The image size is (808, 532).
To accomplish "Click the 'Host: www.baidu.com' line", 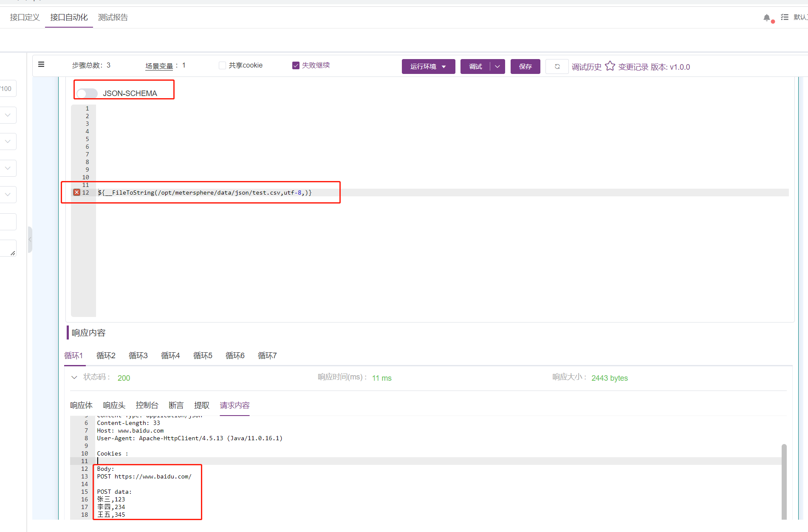I will point(130,430).
